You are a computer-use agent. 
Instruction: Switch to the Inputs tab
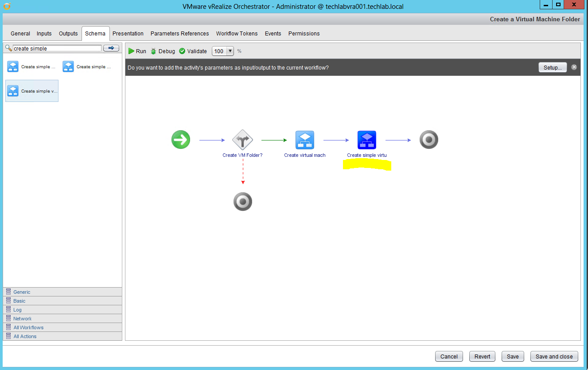click(x=44, y=34)
